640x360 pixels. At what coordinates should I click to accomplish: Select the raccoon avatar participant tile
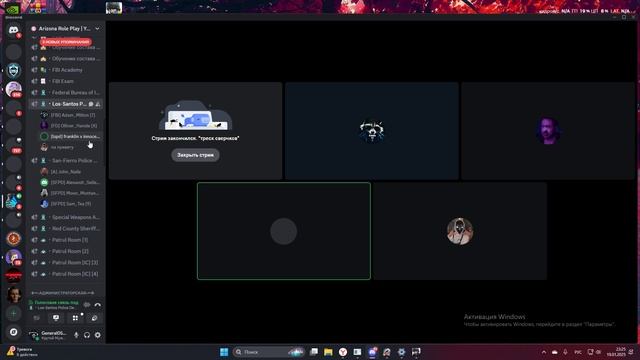372,131
